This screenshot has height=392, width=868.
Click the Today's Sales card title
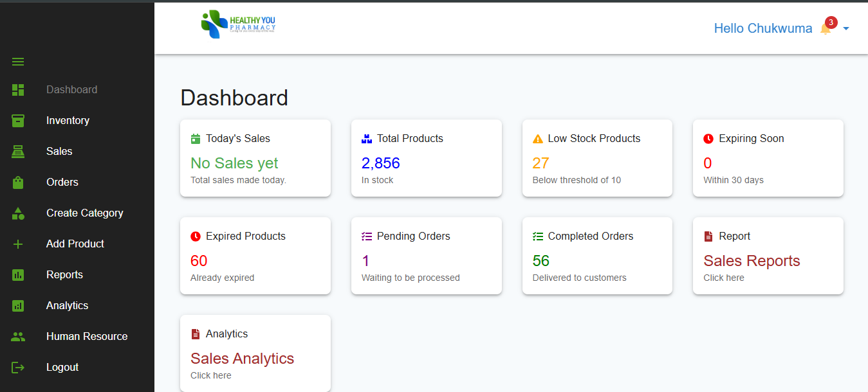pyautogui.click(x=238, y=139)
